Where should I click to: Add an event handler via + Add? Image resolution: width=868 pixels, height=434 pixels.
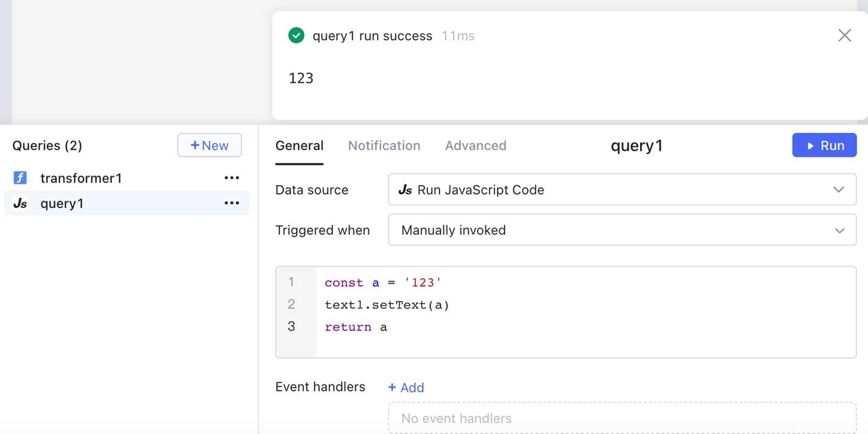click(x=406, y=387)
